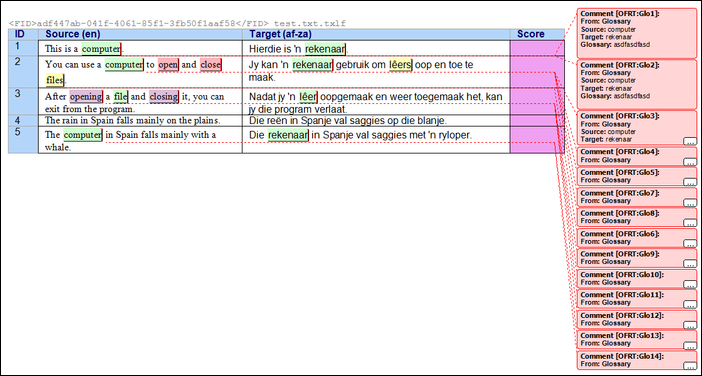Click the purple highlighted word 'opening'
Image resolution: width=702 pixels, height=376 pixels.
click(86, 97)
